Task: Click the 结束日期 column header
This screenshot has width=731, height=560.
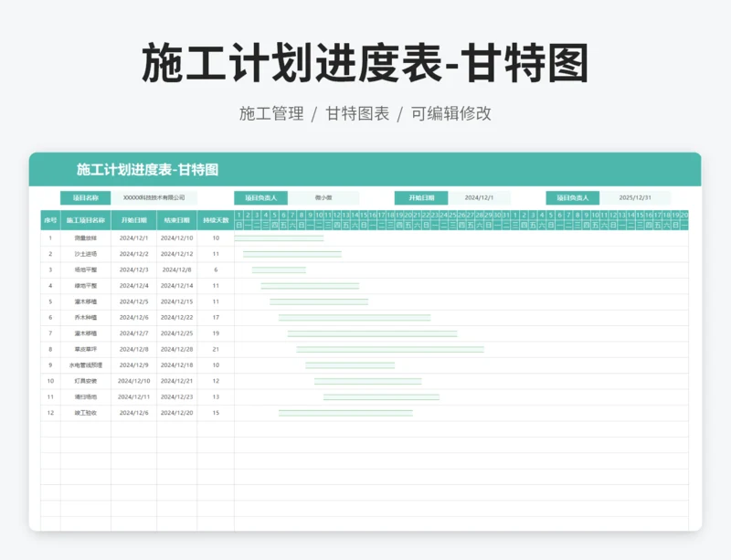Action: (x=176, y=220)
